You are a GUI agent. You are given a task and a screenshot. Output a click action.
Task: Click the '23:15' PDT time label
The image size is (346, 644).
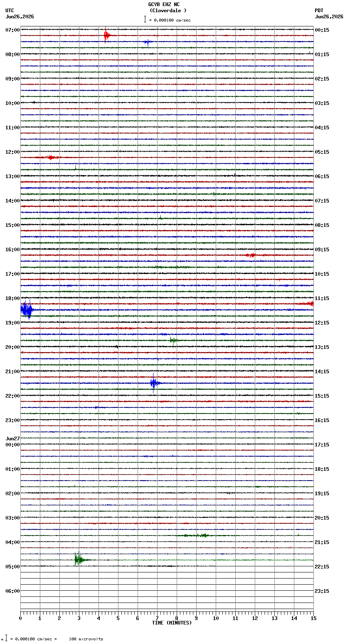322,591
